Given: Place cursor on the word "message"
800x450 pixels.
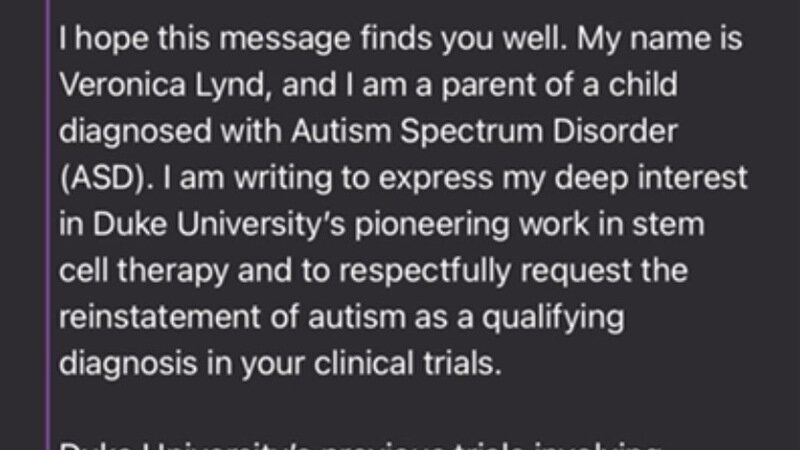Looking at the screenshot, I should click(285, 40).
